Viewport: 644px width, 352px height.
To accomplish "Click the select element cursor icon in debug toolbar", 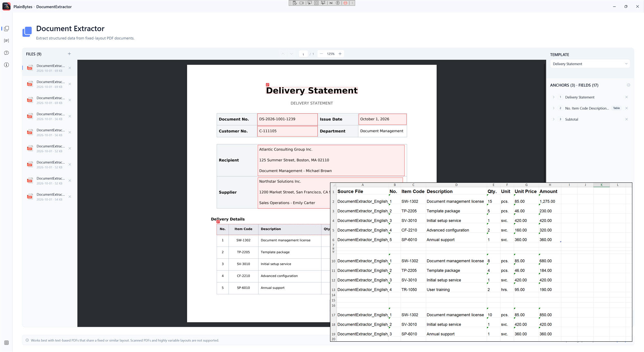I will click(x=309, y=3).
